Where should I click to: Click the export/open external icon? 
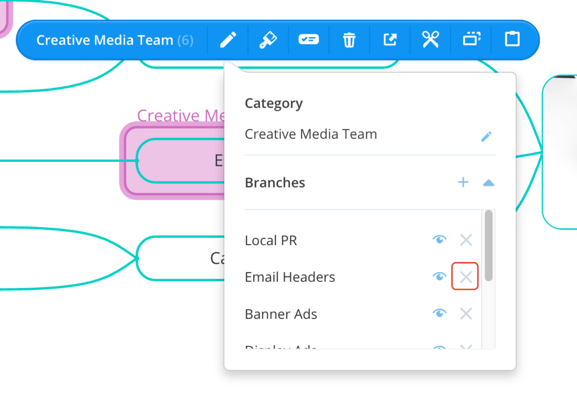coord(390,39)
